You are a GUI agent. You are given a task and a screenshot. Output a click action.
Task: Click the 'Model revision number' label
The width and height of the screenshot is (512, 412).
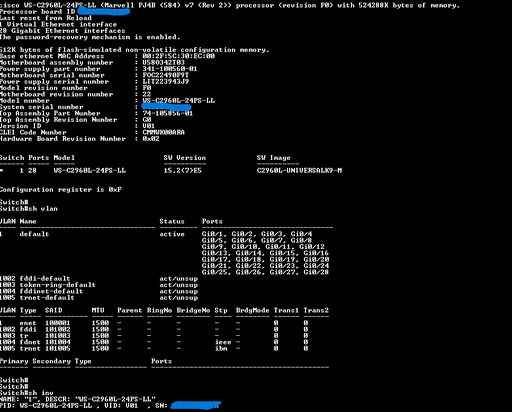[44, 88]
